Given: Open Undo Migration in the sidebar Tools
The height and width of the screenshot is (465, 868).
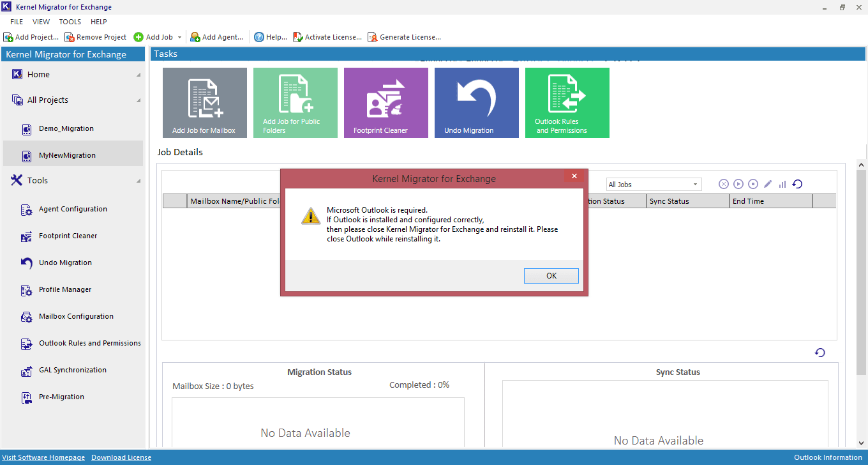Looking at the screenshot, I should point(65,263).
